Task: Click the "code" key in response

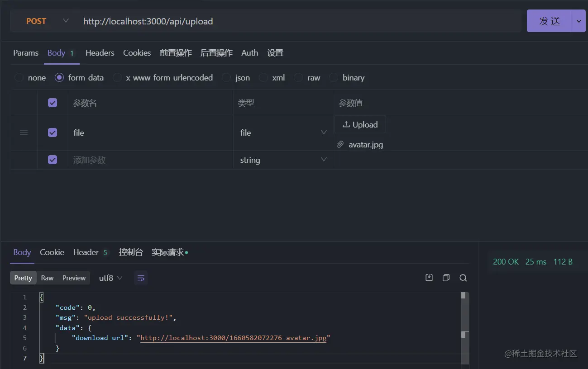Action: click(67, 307)
